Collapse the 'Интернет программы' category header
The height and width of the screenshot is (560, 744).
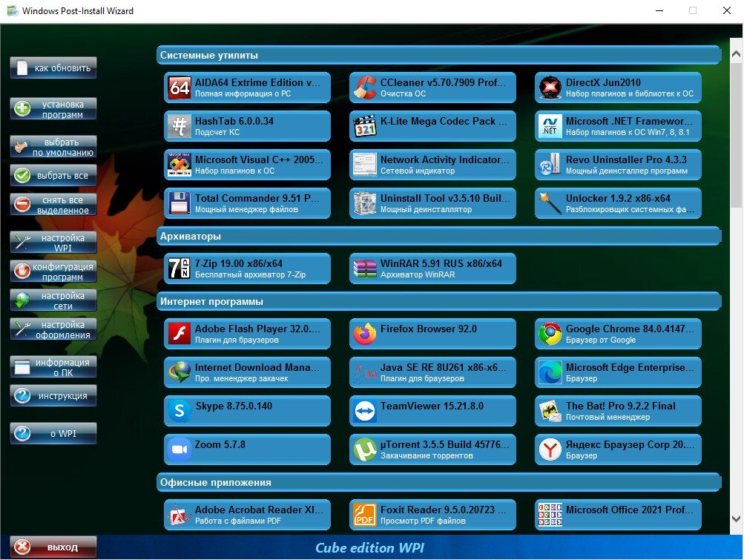point(439,302)
